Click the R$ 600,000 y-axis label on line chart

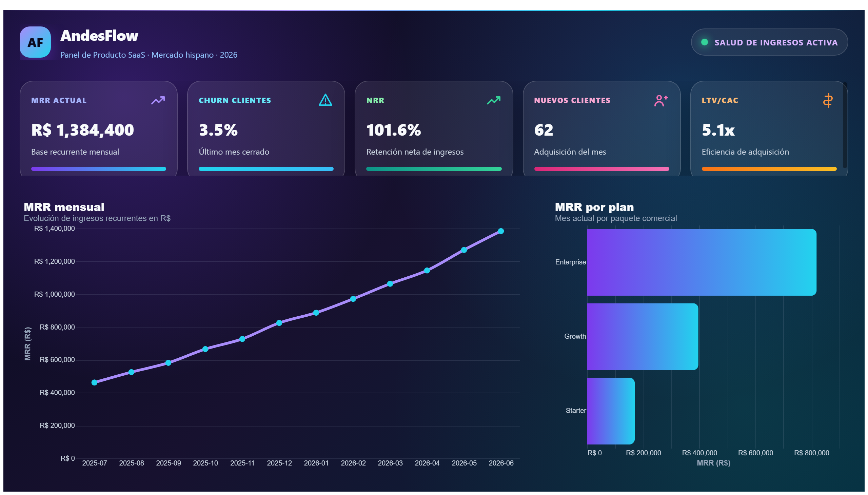coord(57,360)
